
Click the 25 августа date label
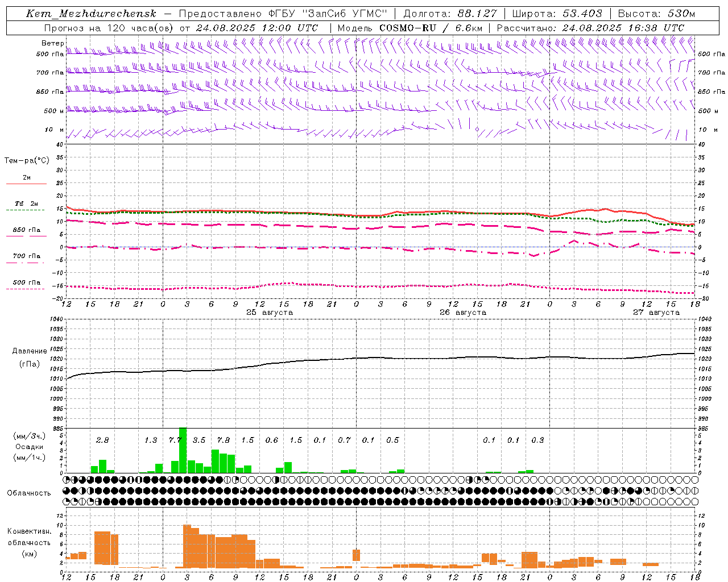(x=270, y=313)
